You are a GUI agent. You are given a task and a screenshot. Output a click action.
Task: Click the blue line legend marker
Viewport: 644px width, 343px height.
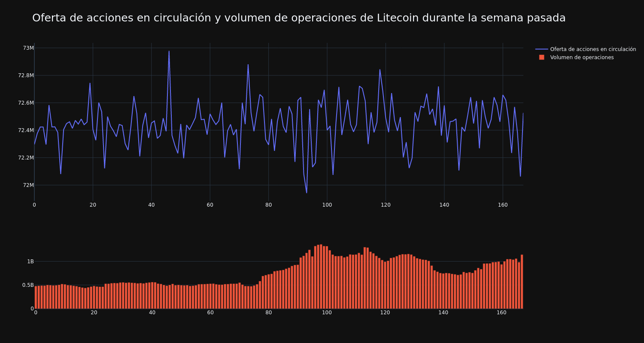(x=542, y=49)
